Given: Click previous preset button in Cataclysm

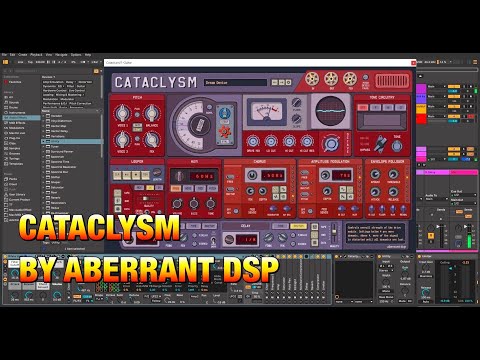Looking at the screenshot, I should point(275,82).
